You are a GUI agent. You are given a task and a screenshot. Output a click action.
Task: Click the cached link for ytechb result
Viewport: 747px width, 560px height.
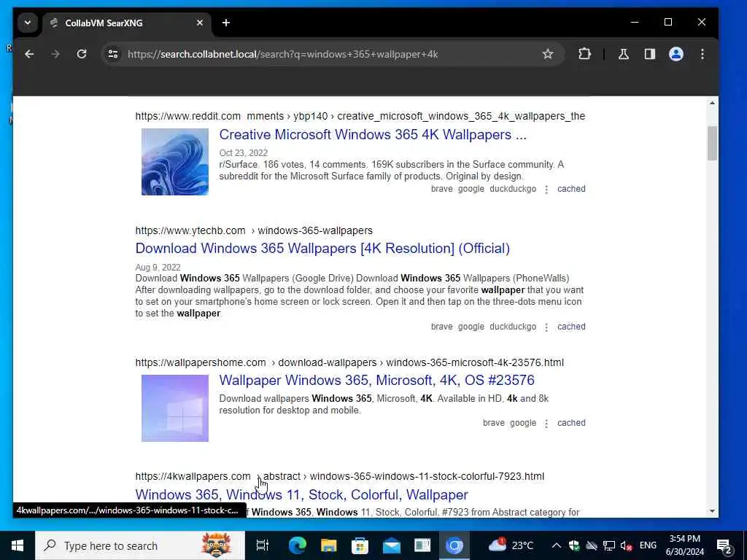[571, 327]
